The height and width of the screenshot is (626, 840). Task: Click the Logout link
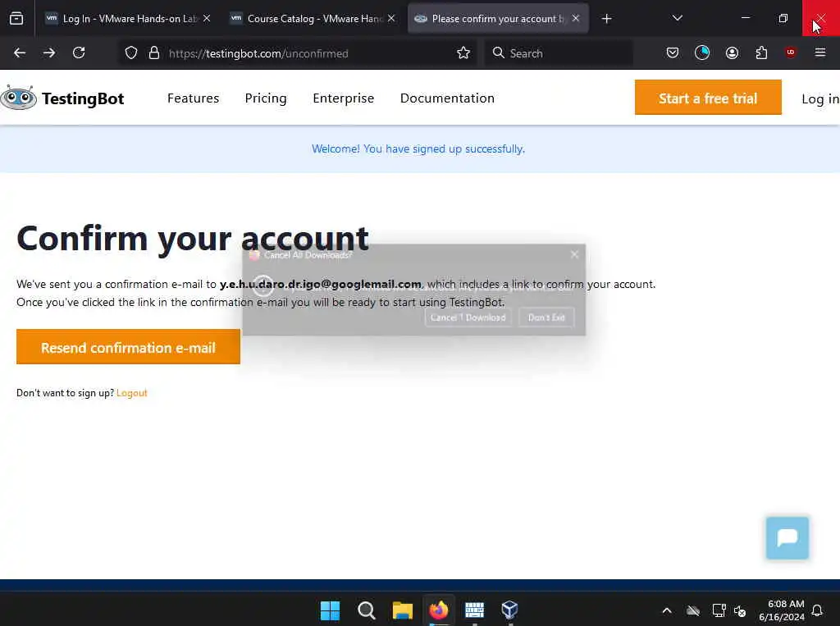(x=132, y=393)
